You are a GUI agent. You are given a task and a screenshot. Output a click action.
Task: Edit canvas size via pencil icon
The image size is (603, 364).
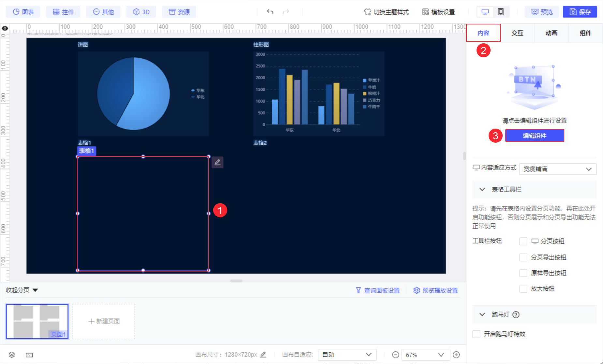point(263,355)
